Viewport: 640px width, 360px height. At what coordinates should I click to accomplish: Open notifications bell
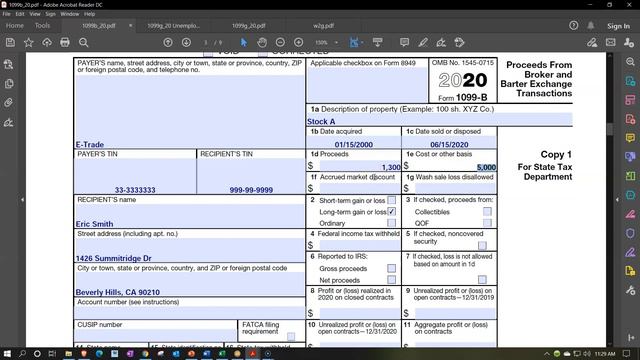[591, 26]
